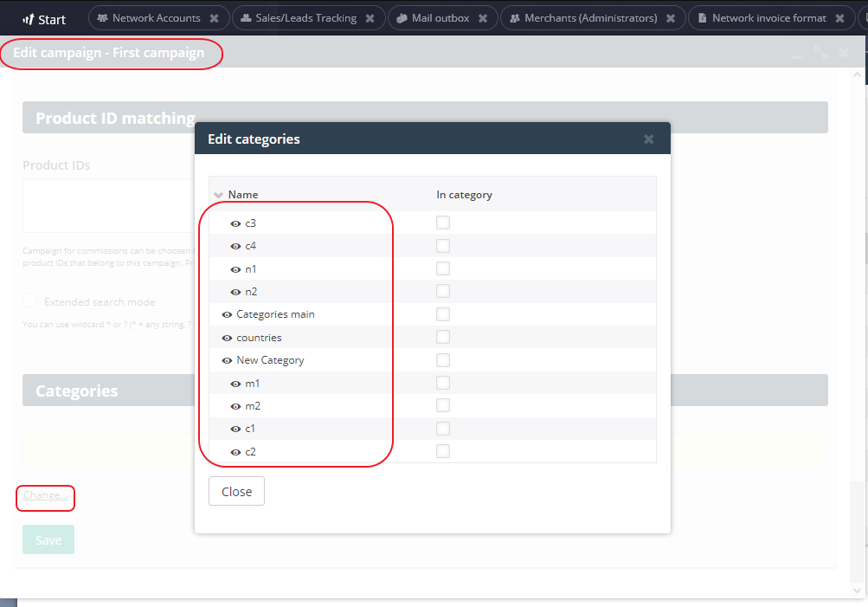Click the eye icon beside m1
Image resolution: width=868 pixels, height=607 pixels.
(x=235, y=384)
